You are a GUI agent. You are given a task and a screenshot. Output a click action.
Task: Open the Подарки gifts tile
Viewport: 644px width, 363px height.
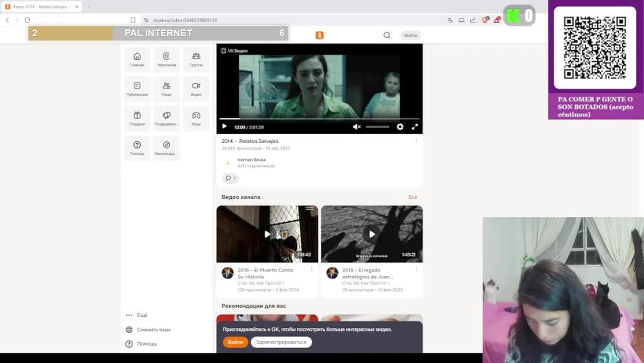pos(137,118)
